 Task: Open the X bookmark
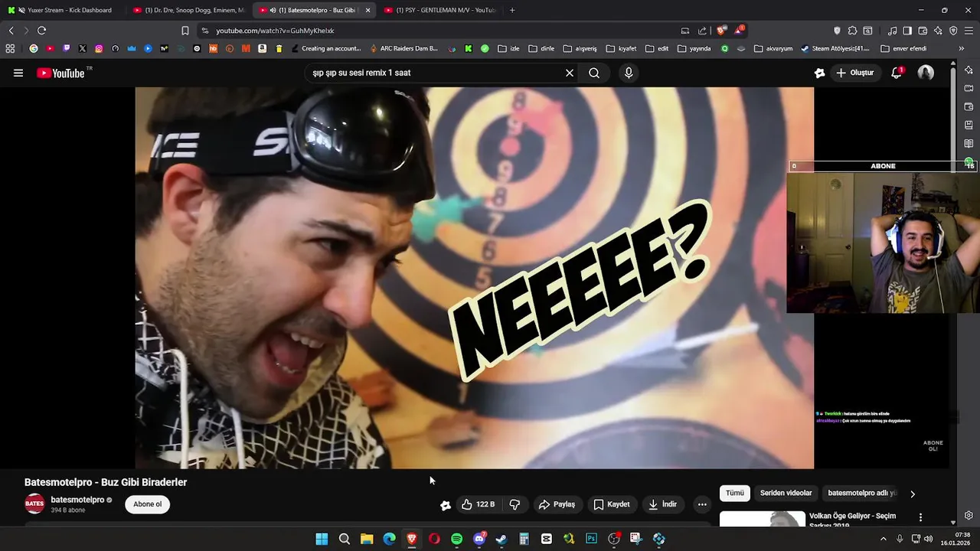(83, 48)
